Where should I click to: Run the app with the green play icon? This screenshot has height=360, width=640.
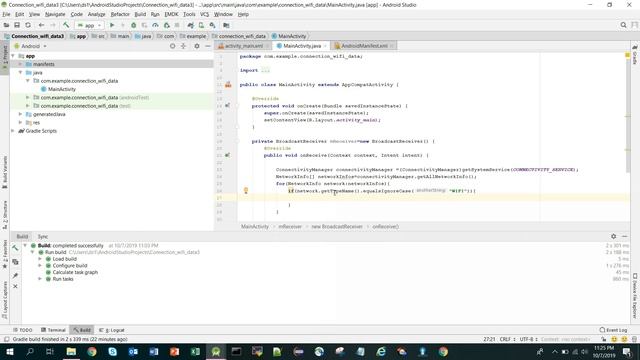click(x=112, y=25)
